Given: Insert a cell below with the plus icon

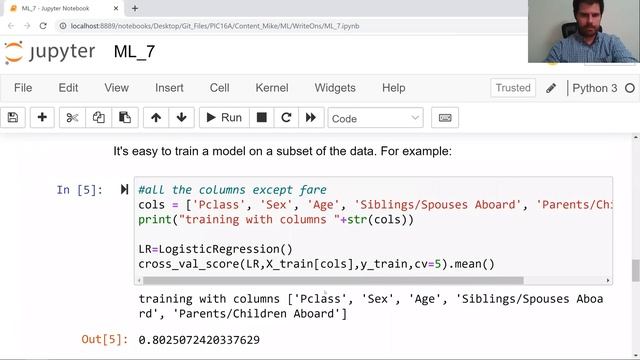Looking at the screenshot, I should point(42,118).
